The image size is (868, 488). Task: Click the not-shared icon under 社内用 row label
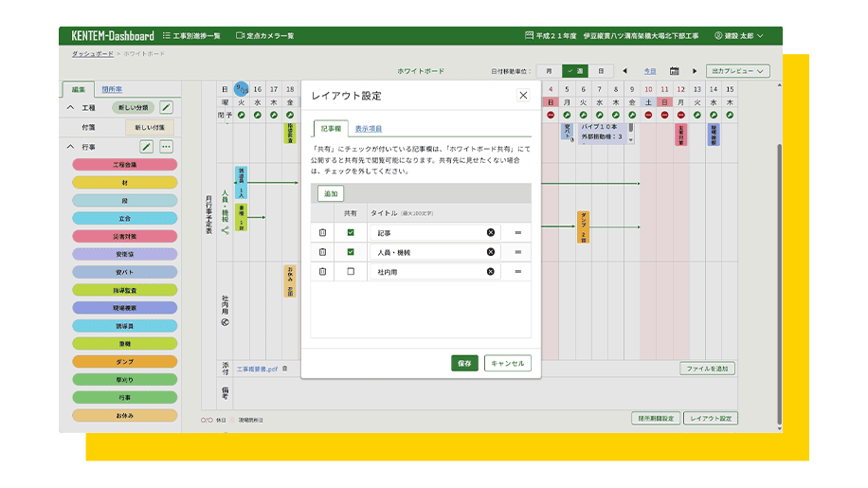225,322
